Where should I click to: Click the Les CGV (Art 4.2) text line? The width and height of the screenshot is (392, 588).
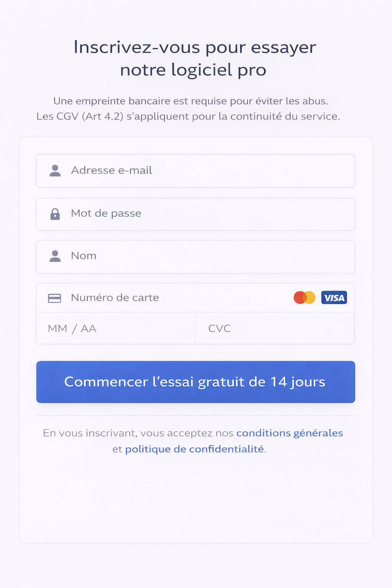188,116
